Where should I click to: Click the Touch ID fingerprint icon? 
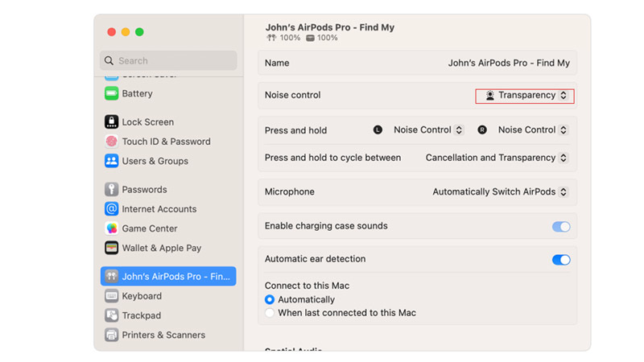pyautogui.click(x=111, y=142)
